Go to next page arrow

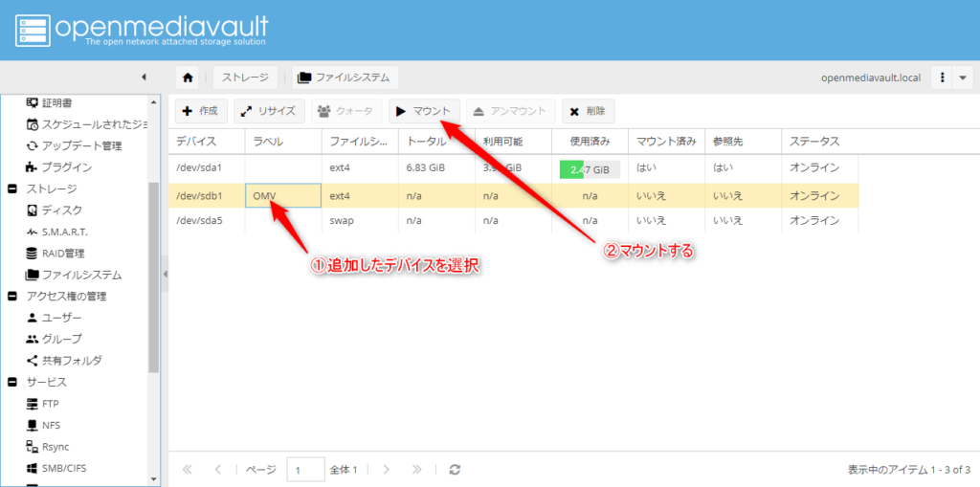click(387, 470)
